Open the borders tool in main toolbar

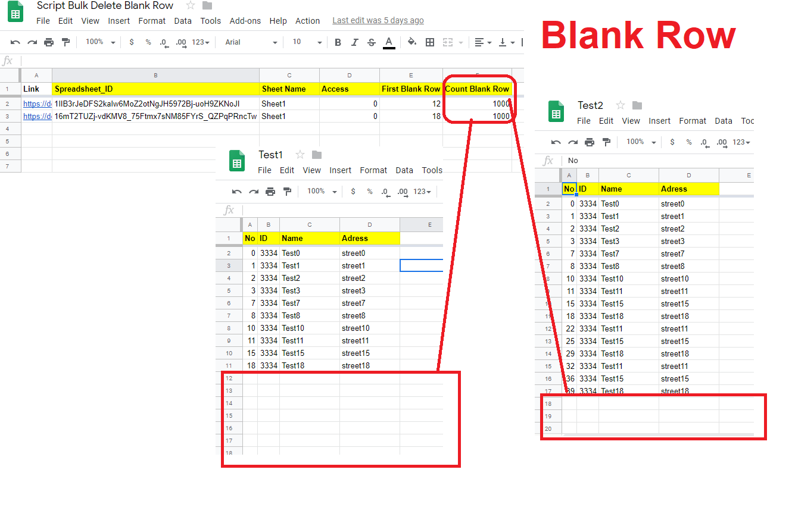point(430,42)
